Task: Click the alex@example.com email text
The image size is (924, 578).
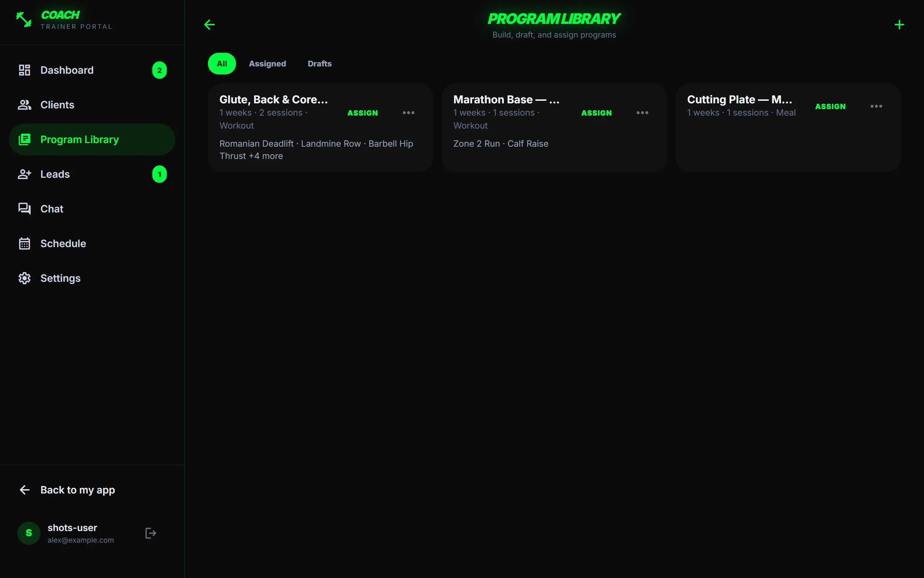Action: [x=80, y=540]
